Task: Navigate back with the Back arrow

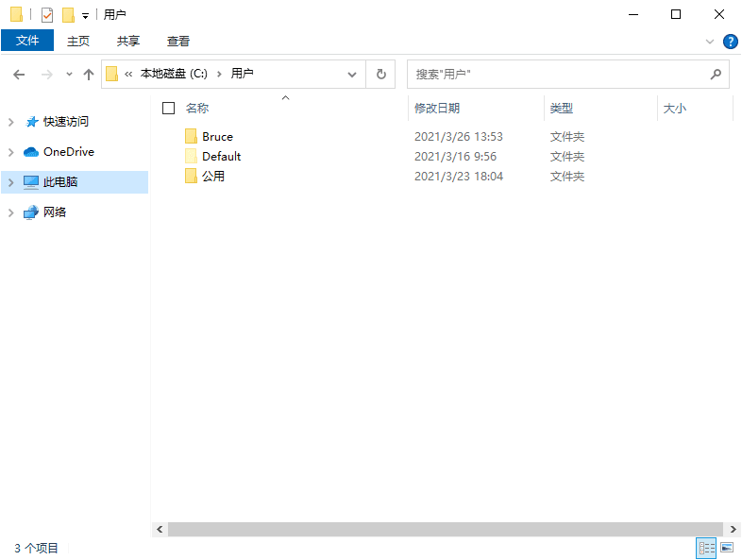Action: coord(19,74)
